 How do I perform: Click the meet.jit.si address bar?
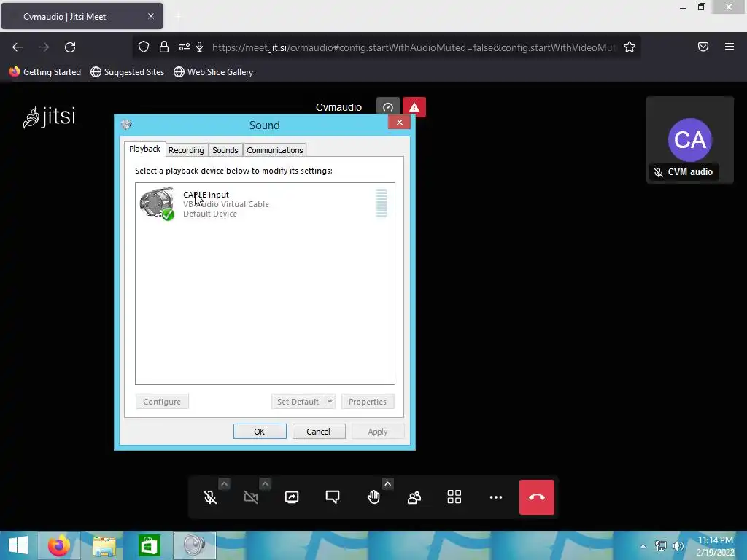414,47
